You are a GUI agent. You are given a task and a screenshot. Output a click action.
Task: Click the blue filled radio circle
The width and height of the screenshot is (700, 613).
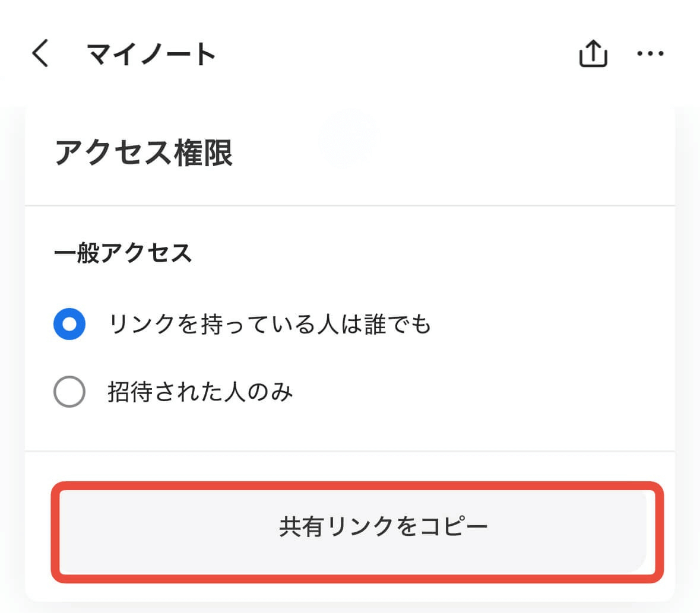[69, 324]
